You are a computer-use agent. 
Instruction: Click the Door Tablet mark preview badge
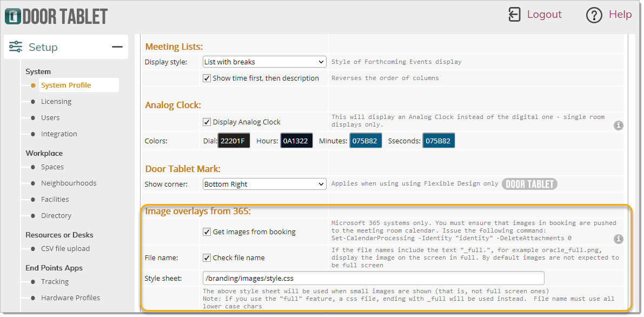click(529, 184)
